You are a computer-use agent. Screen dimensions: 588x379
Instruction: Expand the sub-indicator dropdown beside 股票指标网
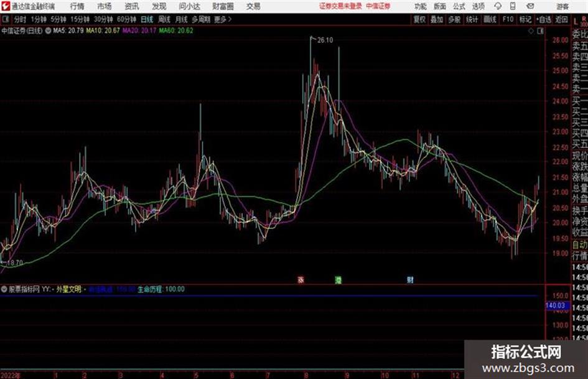point(4,289)
